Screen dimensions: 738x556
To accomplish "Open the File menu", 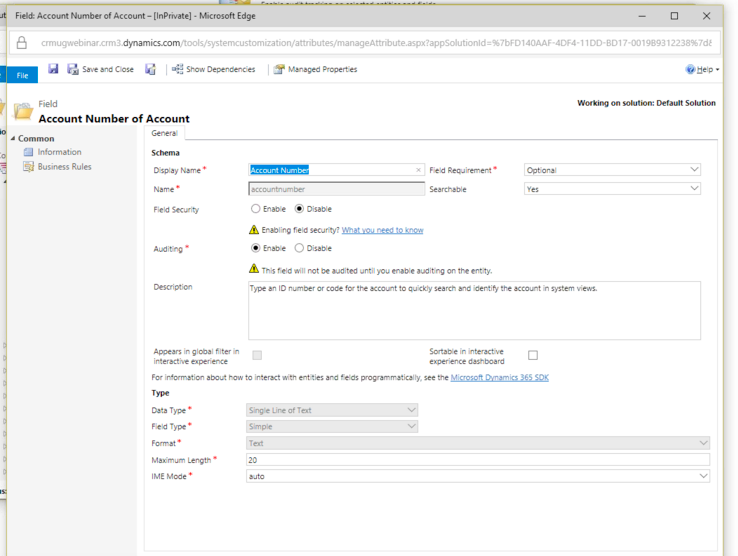I will point(22,75).
